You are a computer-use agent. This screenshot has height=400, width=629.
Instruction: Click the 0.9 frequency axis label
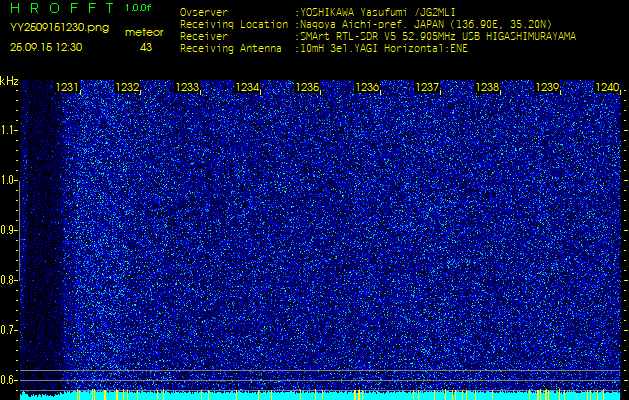[8, 230]
